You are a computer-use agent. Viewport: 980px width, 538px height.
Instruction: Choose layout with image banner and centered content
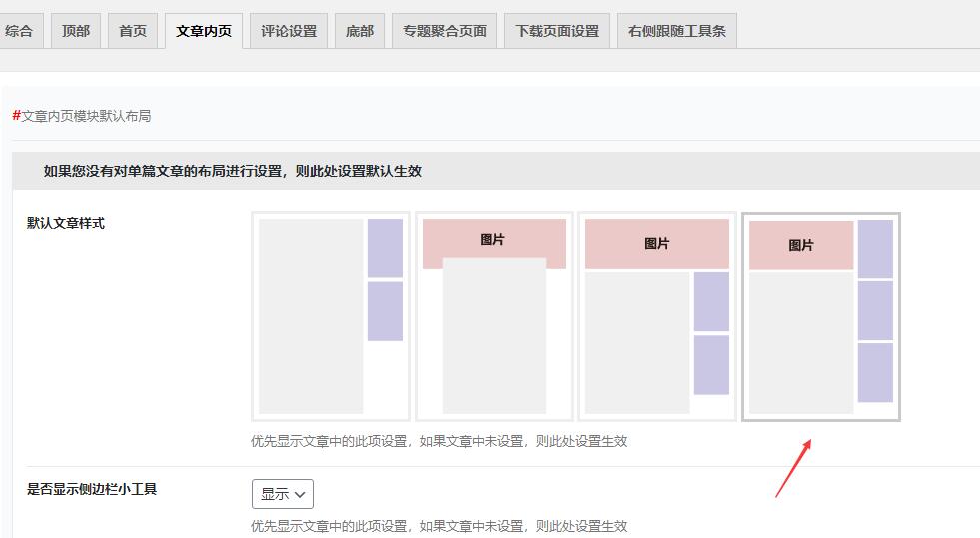pyautogui.click(x=493, y=315)
